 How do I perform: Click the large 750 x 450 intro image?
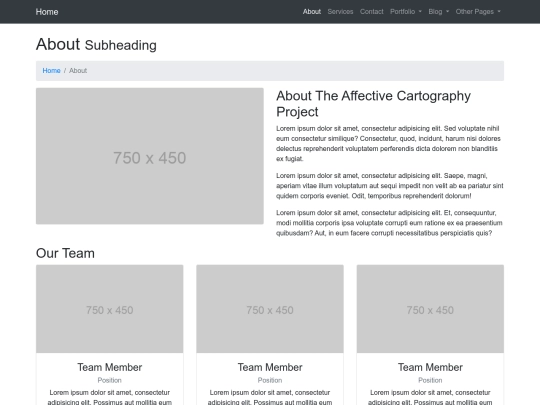pyautogui.click(x=150, y=156)
